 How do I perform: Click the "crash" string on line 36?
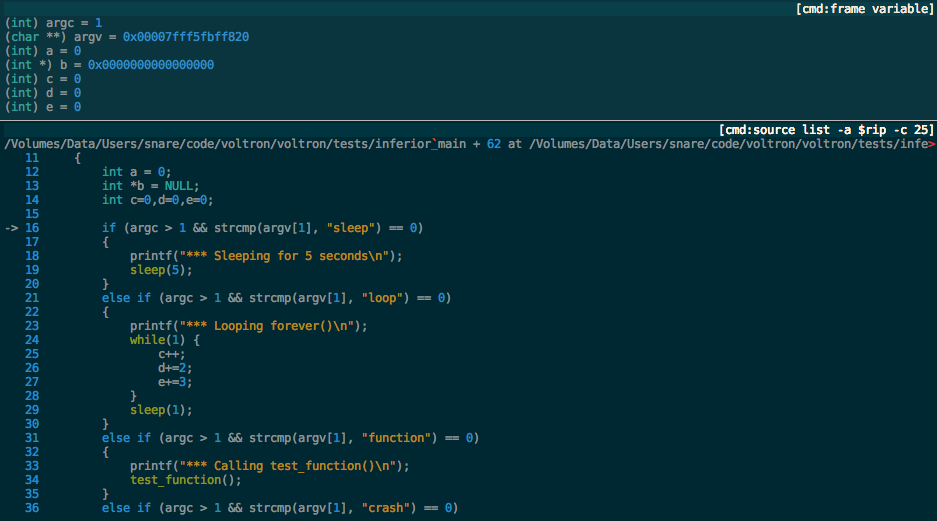pyautogui.click(x=389, y=508)
